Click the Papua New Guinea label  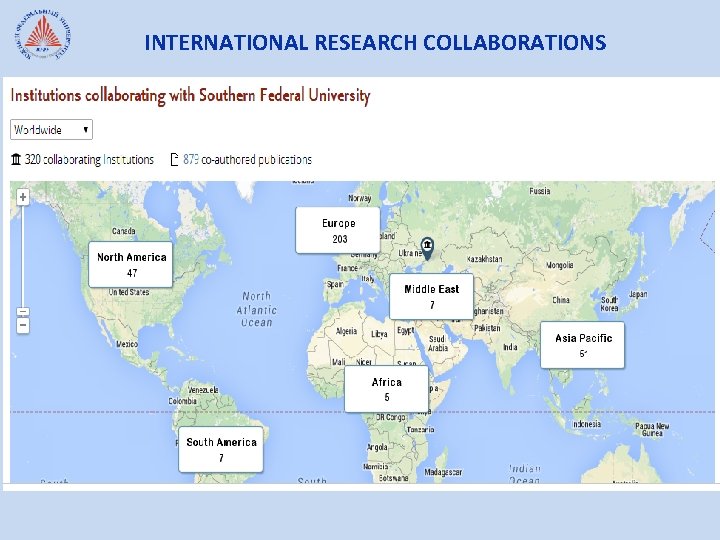point(652,429)
